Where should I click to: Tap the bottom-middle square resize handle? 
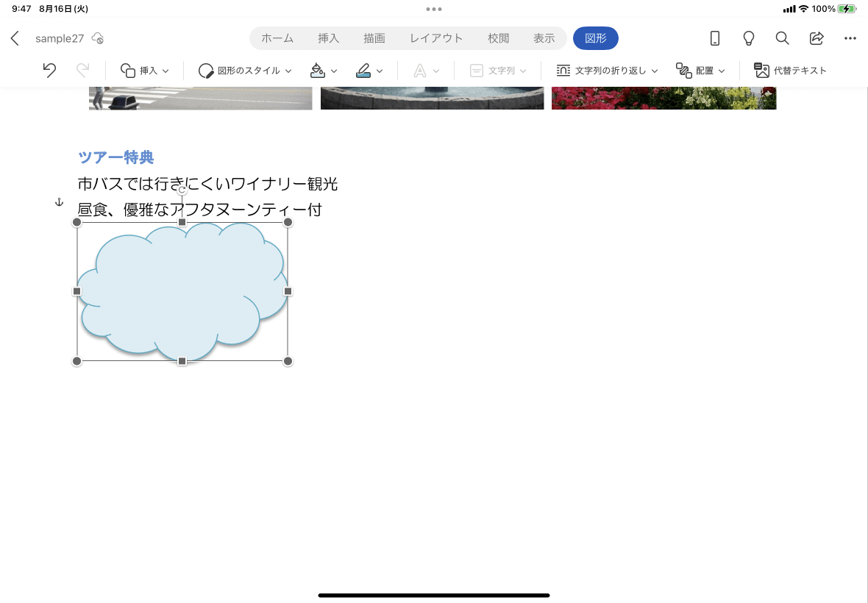(182, 361)
